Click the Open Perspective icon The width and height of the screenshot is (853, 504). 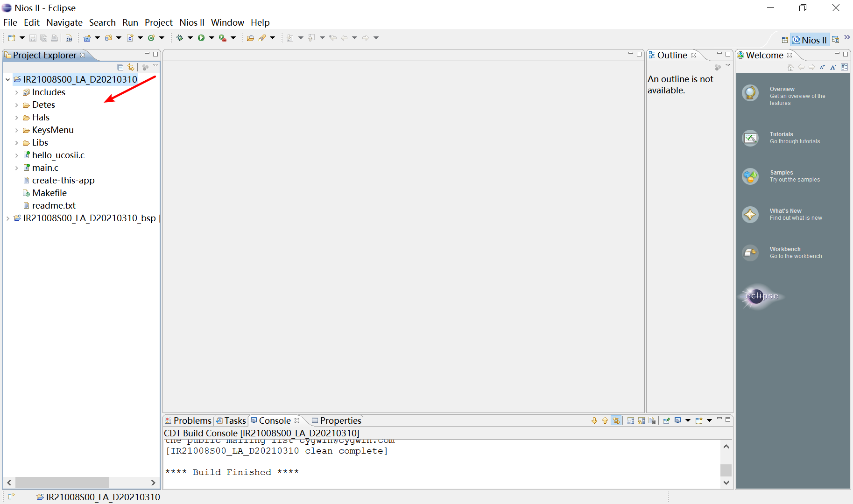(785, 40)
